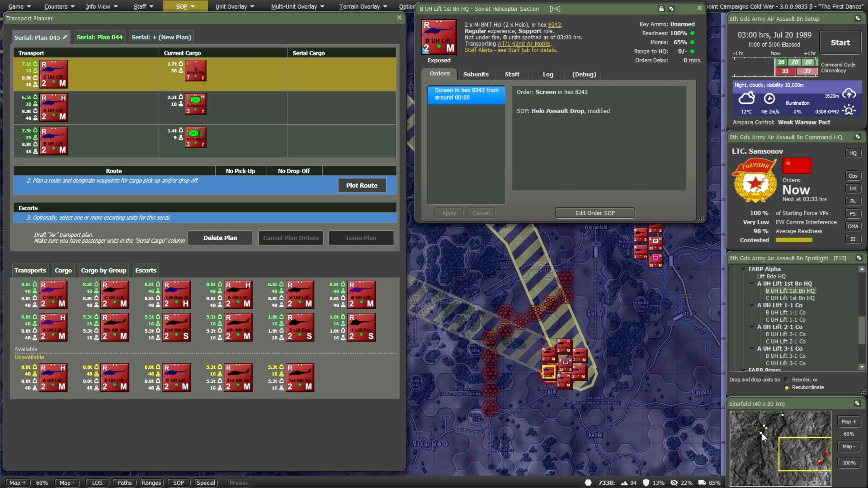Click the padlock icon on the unit window

click(x=661, y=9)
